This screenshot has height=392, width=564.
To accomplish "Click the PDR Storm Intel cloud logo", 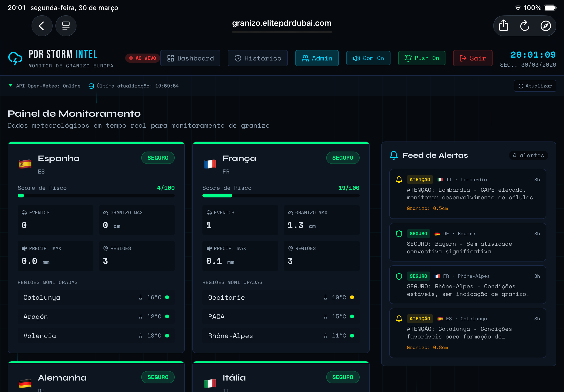I will pos(15,59).
